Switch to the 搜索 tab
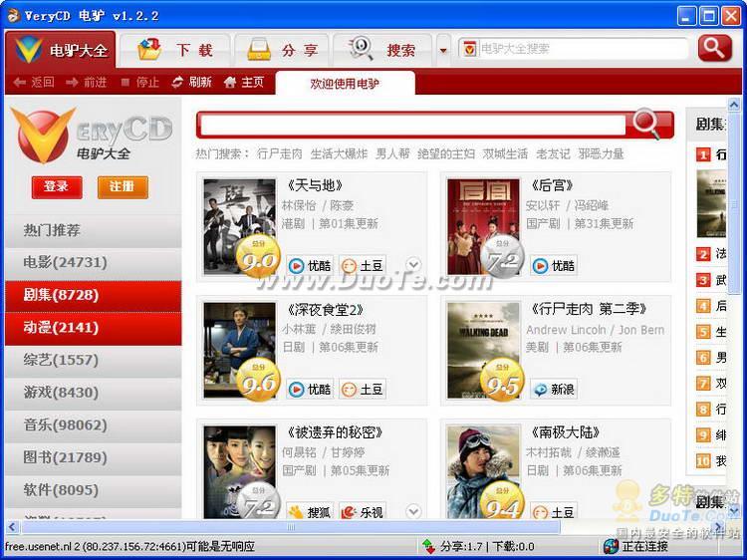The height and width of the screenshot is (560, 747). pos(382,50)
